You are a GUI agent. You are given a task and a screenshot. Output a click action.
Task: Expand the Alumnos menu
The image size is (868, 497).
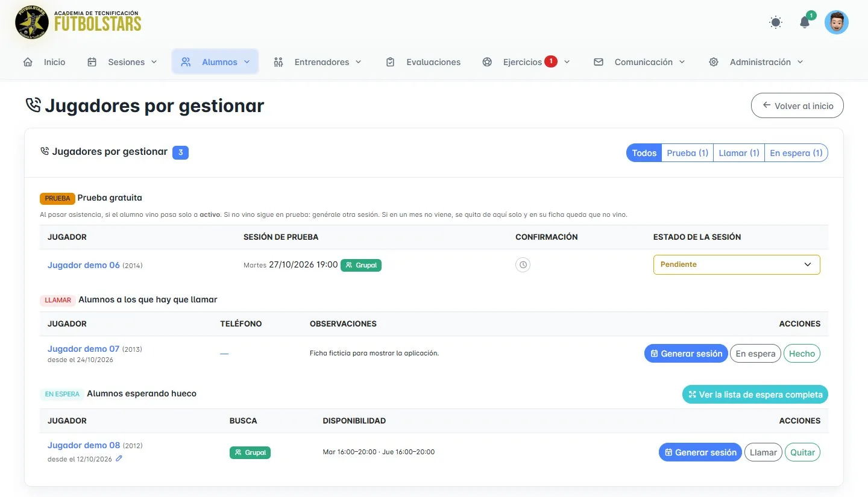click(215, 62)
